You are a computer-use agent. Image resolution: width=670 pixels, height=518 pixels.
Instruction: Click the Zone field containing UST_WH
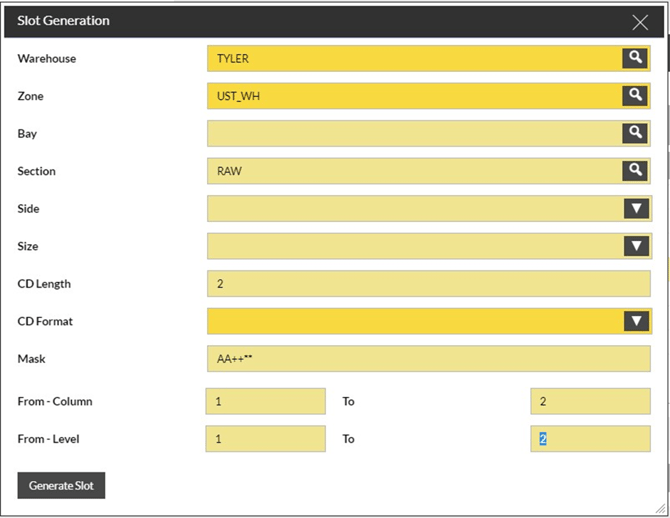point(414,96)
